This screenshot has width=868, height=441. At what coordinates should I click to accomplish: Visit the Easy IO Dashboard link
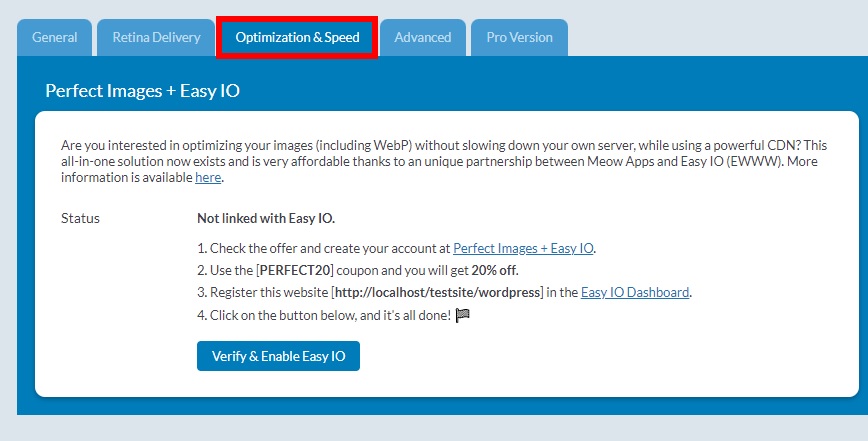click(x=635, y=292)
